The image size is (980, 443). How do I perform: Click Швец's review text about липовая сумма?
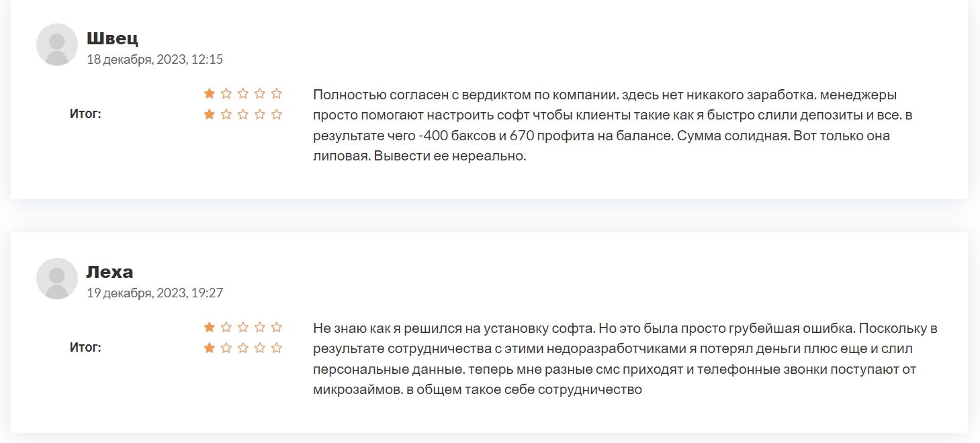click(x=419, y=156)
